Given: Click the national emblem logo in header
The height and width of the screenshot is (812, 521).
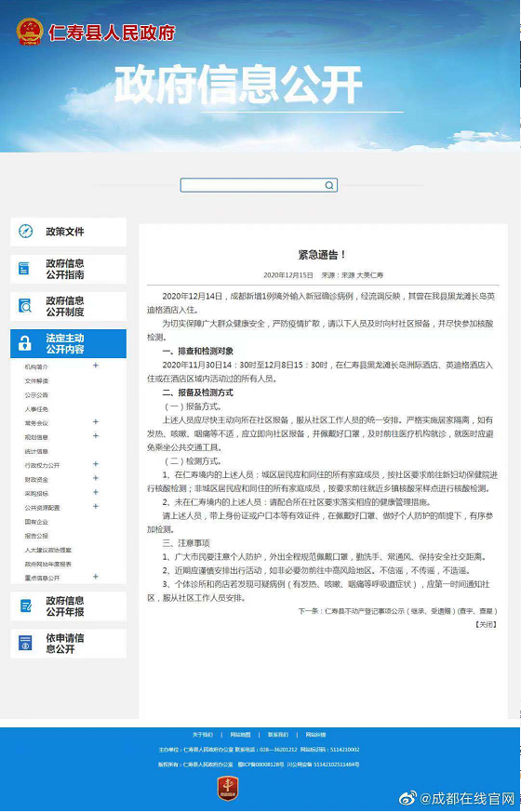Looking at the screenshot, I should [30, 32].
